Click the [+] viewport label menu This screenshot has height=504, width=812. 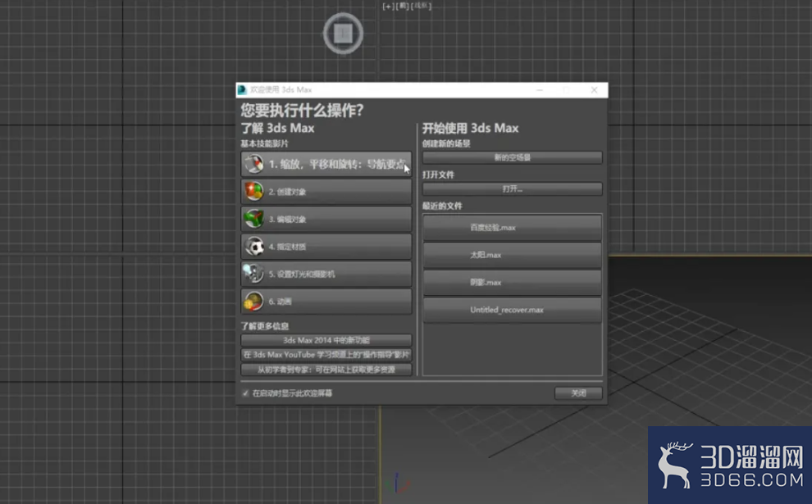pos(387,7)
